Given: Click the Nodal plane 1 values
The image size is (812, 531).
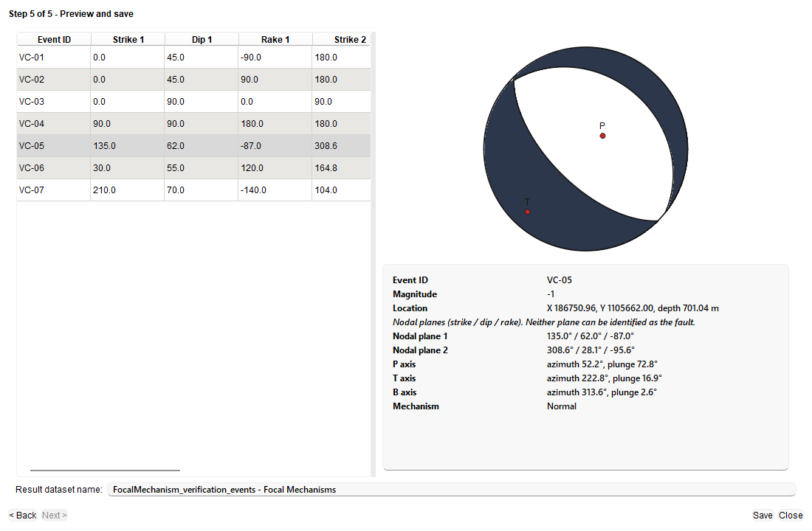Looking at the screenshot, I should coord(591,336).
